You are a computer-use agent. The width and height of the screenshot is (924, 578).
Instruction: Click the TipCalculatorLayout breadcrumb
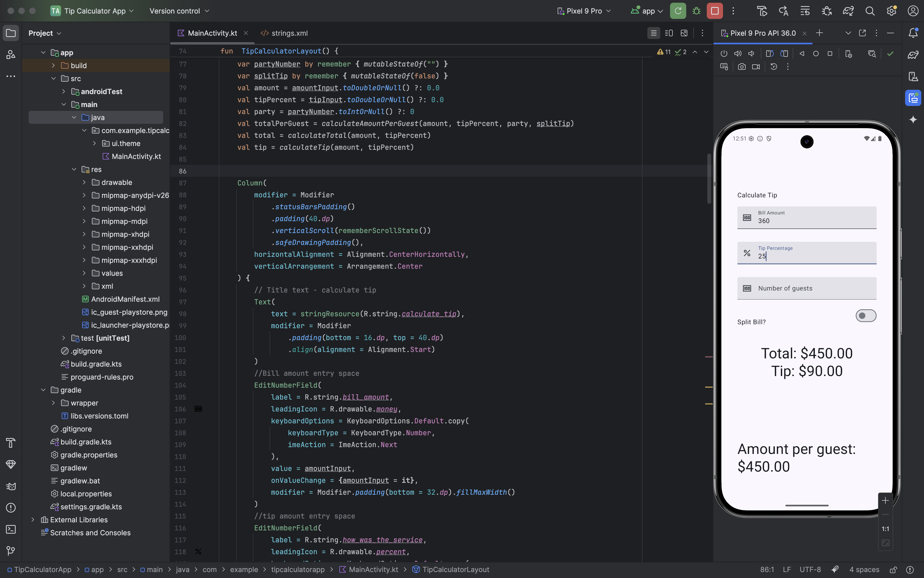[x=455, y=570]
